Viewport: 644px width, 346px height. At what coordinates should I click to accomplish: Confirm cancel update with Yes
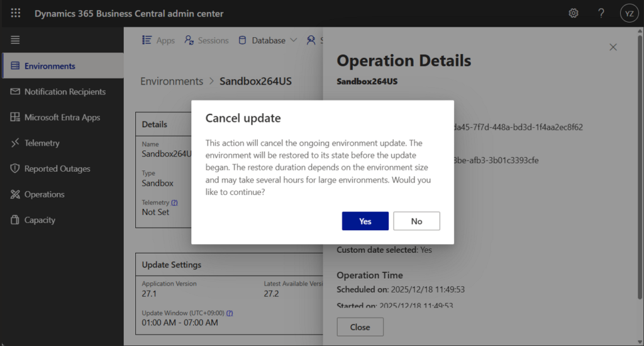click(365, 221)
